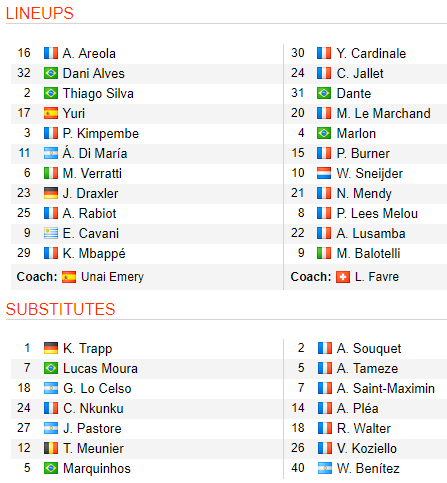447x483 pixels.
Task: Click the LINEUPS section heading
Action: click(40, 13)
